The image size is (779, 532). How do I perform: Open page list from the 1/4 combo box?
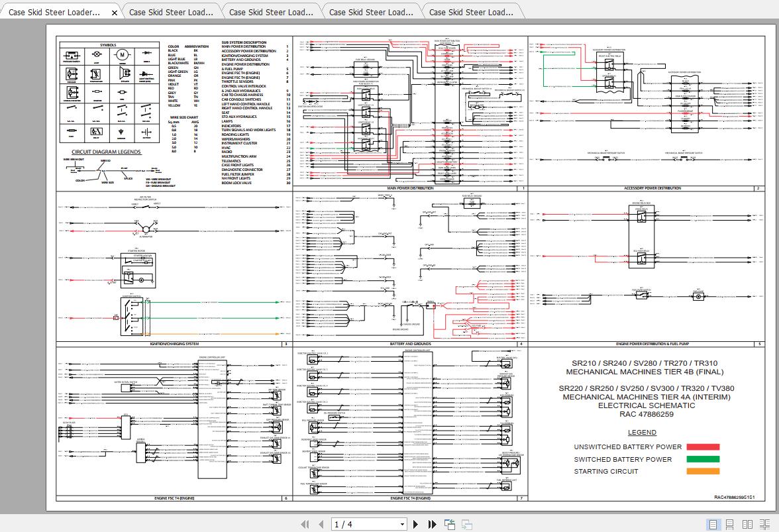coord(402,524)
